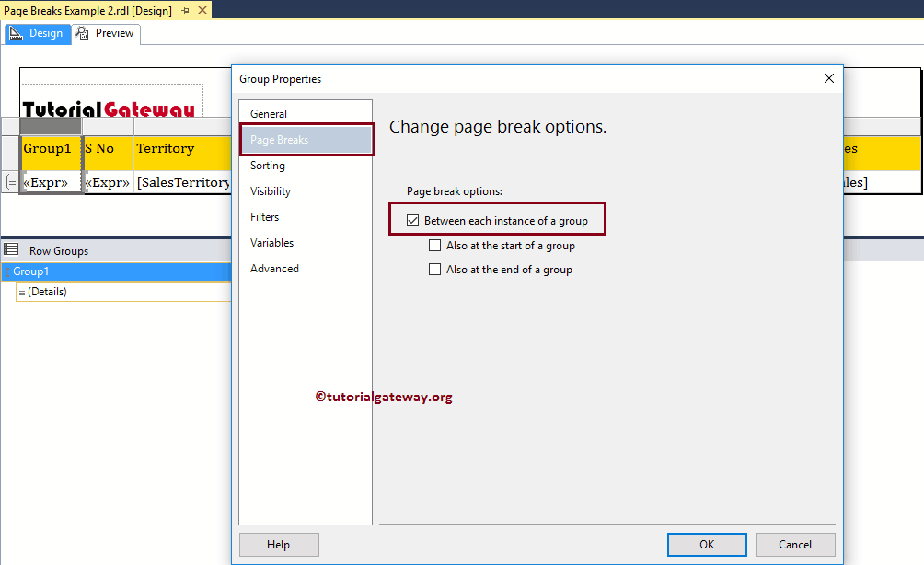The width and height of the screenshot is (924, 565).
Task: Click the row handle next to «Expr» cell
Action: click(x=10, y=181)
